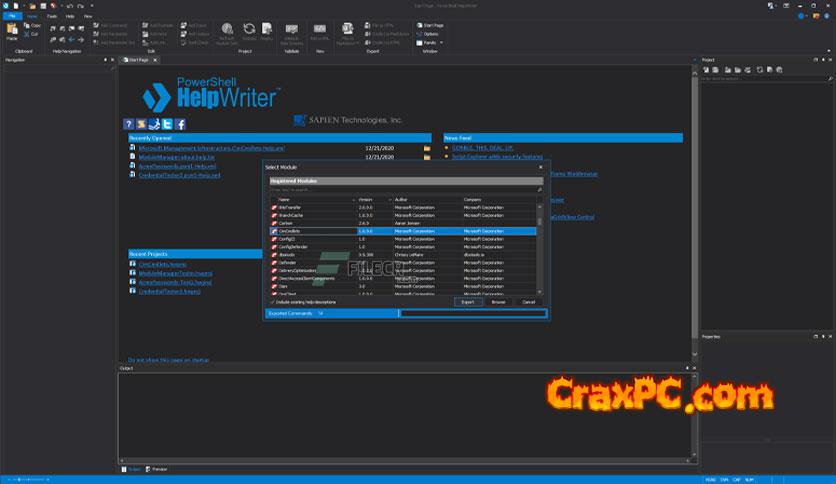Image resolution: width=836 pixels, height=484 pixels.
Task: Click the search magnifier in Select Module dialog
Action: (540, 189)
